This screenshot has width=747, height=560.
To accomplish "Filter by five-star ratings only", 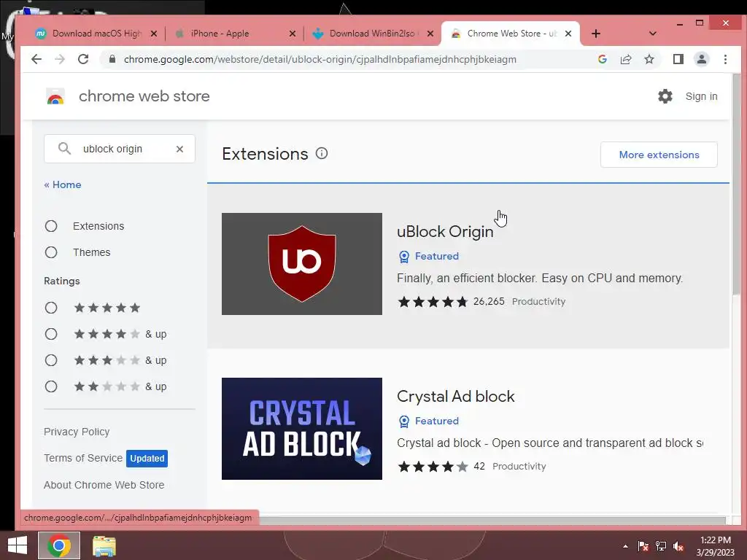I will (x=51, y=308).
